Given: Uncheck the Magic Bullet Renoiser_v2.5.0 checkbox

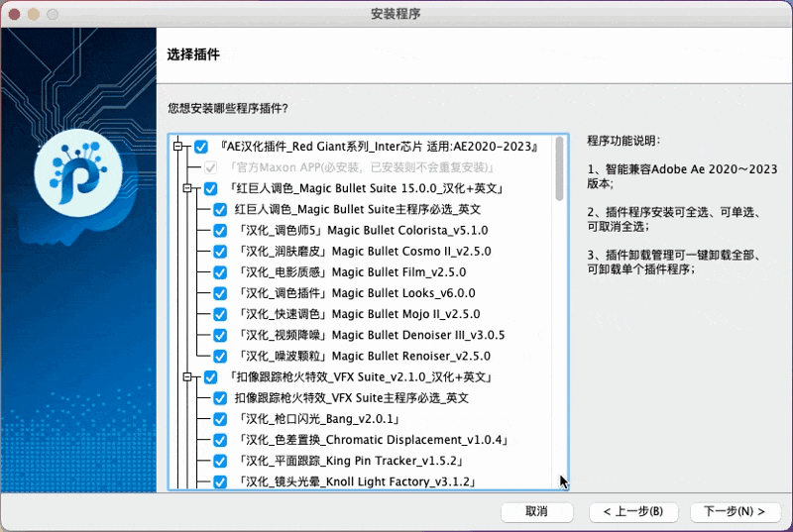Looking at the screenshot, I should point(220,357).
